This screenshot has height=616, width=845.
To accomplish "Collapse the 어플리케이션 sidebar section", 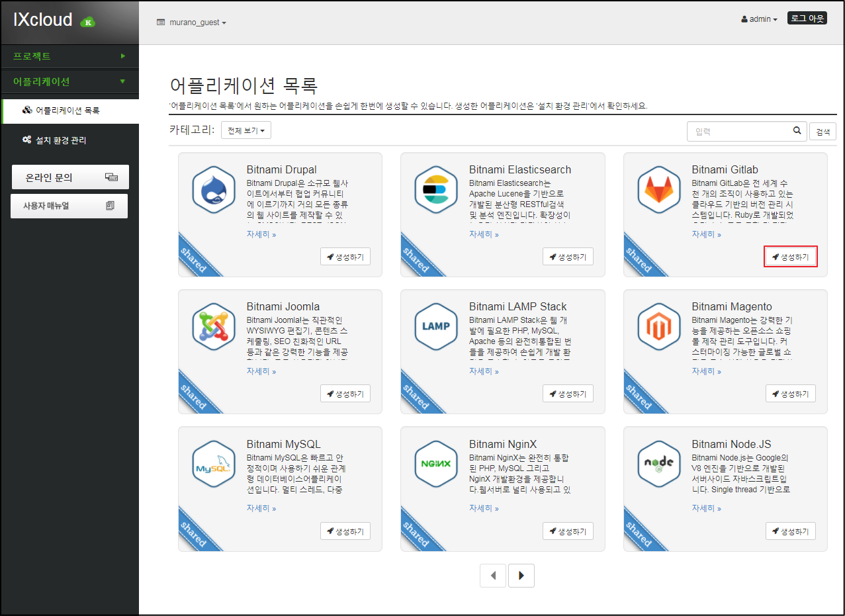I will [69, 81].
